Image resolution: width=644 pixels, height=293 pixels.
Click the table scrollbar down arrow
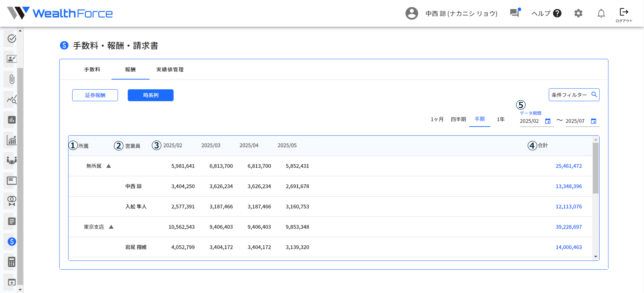pyautogui.click(x=596, y=257)
